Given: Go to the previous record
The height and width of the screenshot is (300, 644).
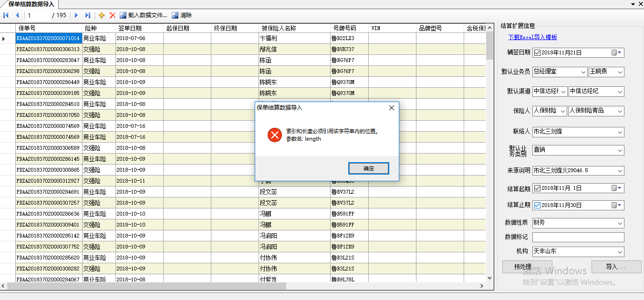Looking at the screenshot, I should (17, 15).
